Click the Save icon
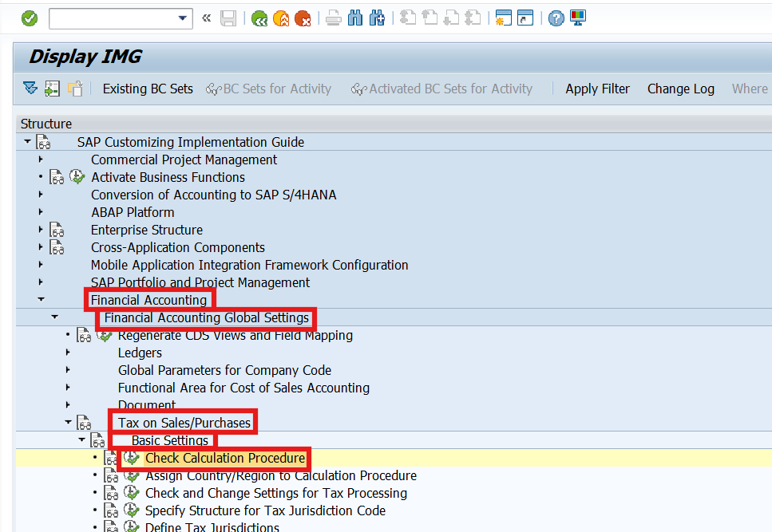Image resolution: width=772 pixels, height=532 pixels. pyautogui.click(x=228, y=18)
